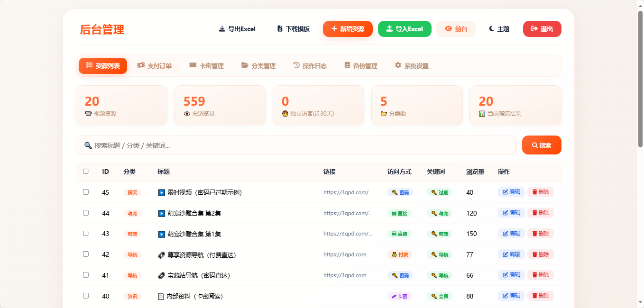The width and height of the screenshot is (644, 308).
Task: Check the box for row ID 43
Action: (x=86, y=233)
